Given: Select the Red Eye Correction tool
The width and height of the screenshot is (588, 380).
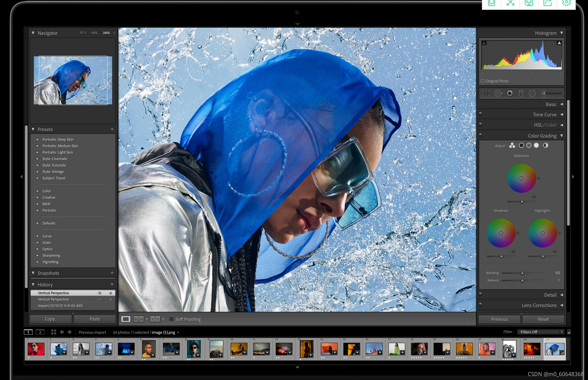Looking at the screenshot, I should click(x=510, y=93).
